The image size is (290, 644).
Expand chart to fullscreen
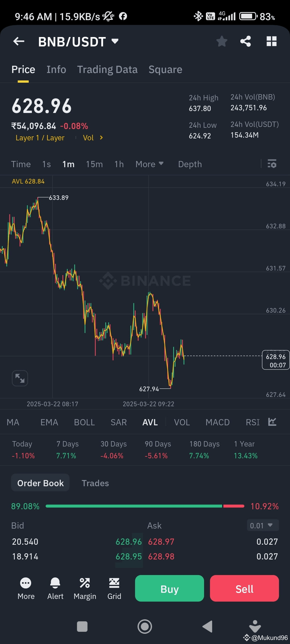pyautogui.click(x=20, y=378)
